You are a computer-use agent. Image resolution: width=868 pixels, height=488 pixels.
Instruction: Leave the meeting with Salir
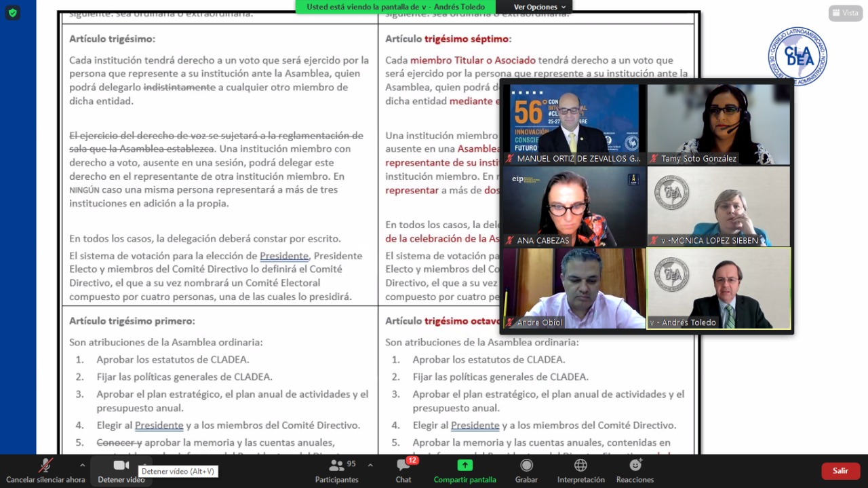(840, 471)
